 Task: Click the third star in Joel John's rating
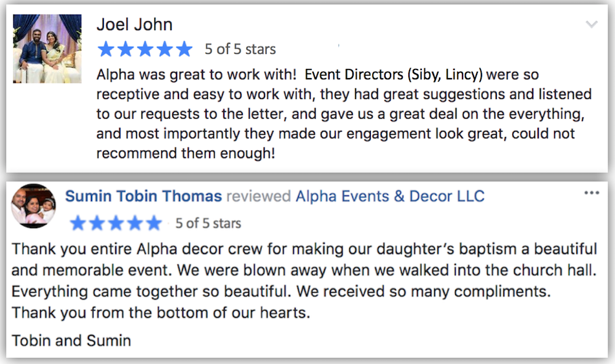[x=145, y=49]
